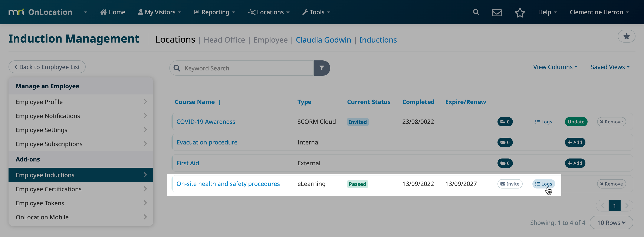Open the COVID-19 Awareness course link

pos(206,122)
